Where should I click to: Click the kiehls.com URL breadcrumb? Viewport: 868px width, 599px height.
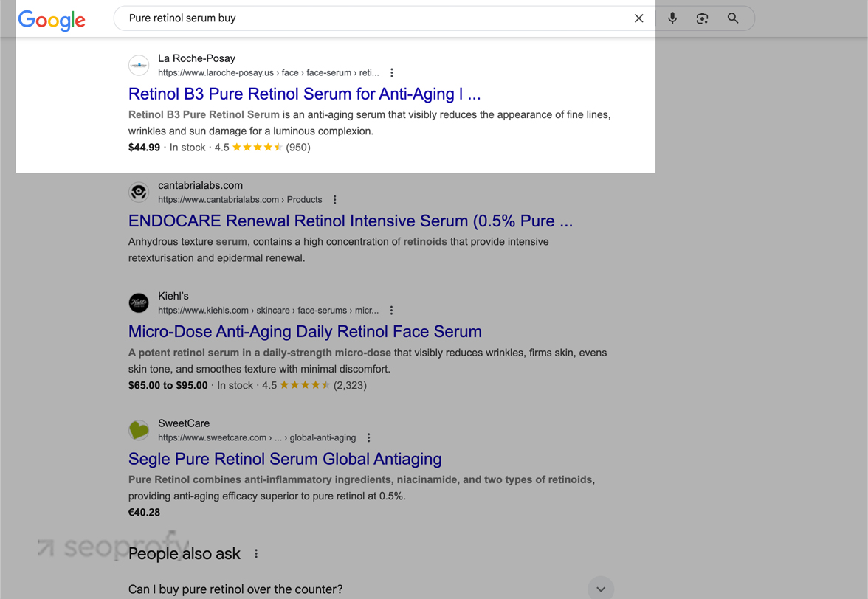click(x=269, y=311)
